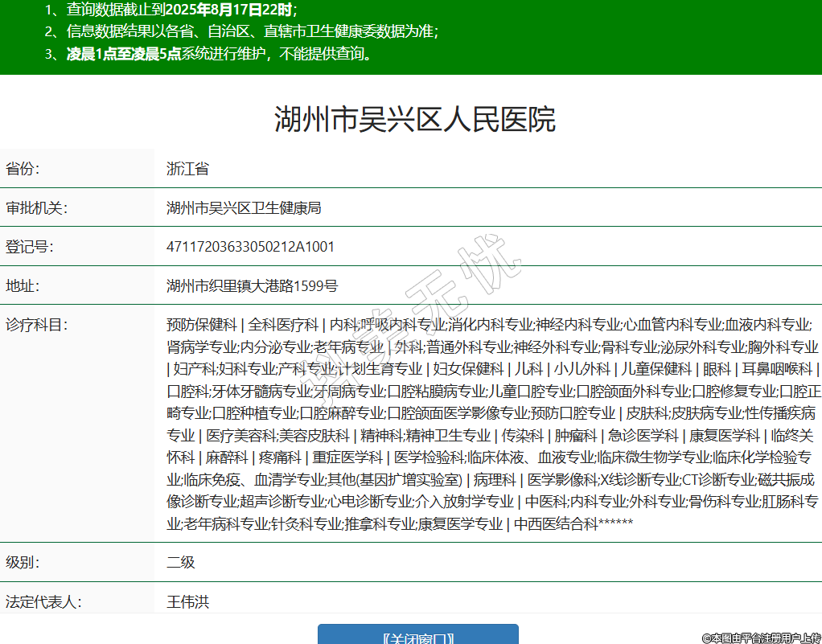
Task: Select registration number 47117203633050212A1001
Action: coord(250,247)
